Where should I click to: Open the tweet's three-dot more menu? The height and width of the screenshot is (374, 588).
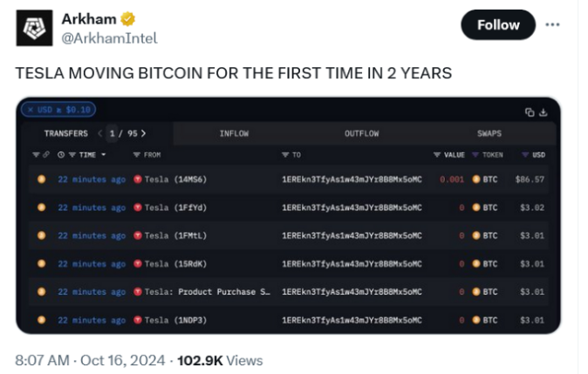tap(552, 24)
